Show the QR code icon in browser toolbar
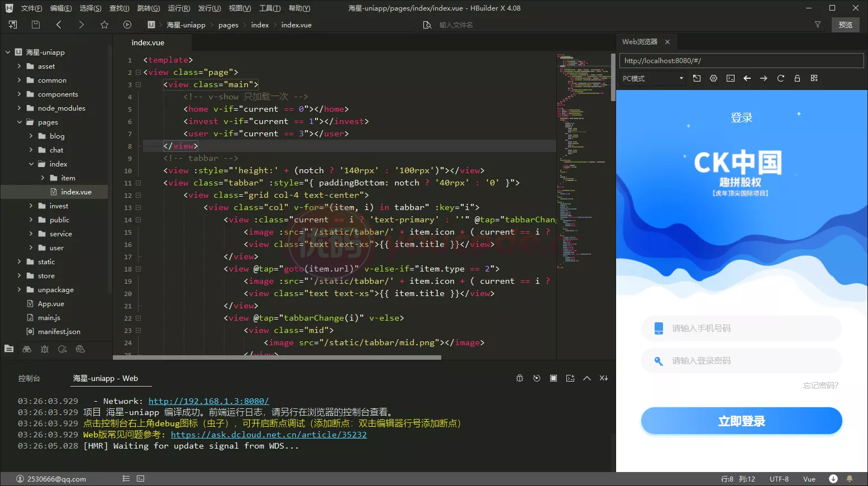The width and height of the screenshot is (868, 486). (814, 78)
